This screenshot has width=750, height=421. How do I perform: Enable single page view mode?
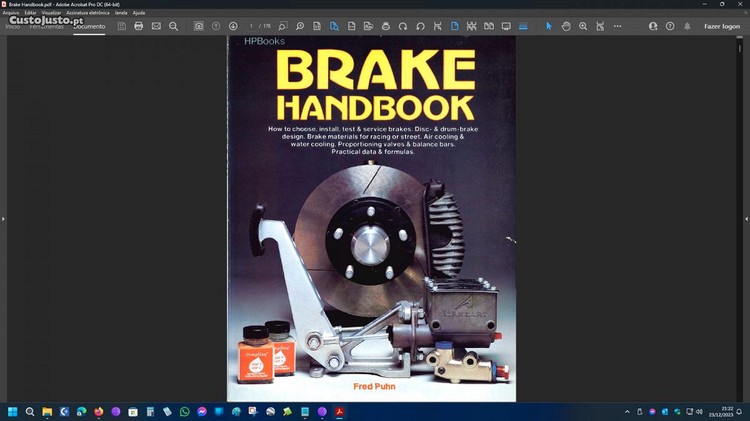tap(454, 26)
